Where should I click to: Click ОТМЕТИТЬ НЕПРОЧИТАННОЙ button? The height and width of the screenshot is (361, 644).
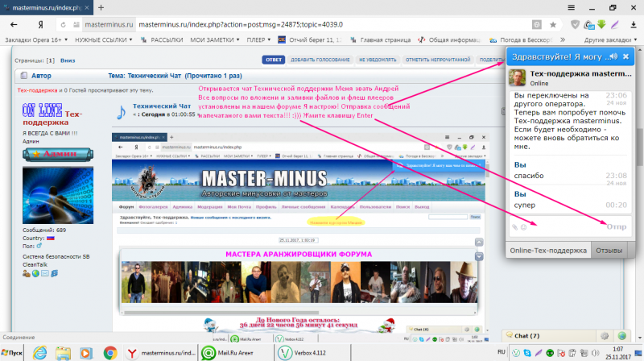[438, 60]
